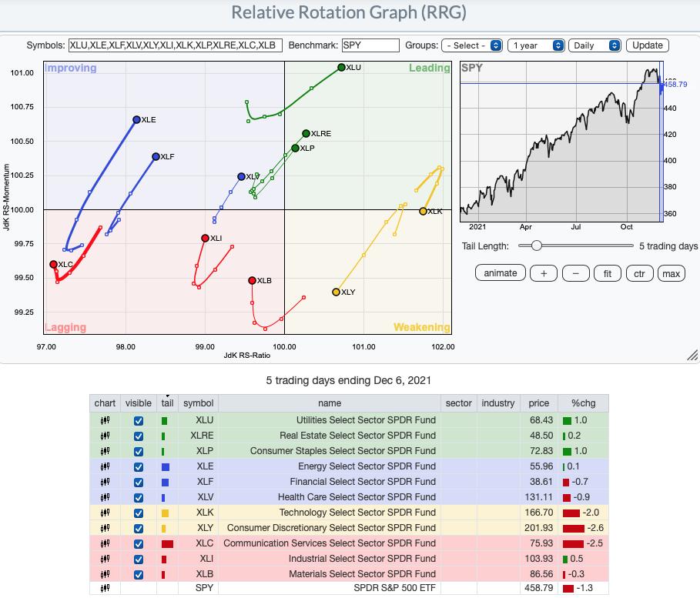Click the XLRE point on the RRG

[306, 133]
